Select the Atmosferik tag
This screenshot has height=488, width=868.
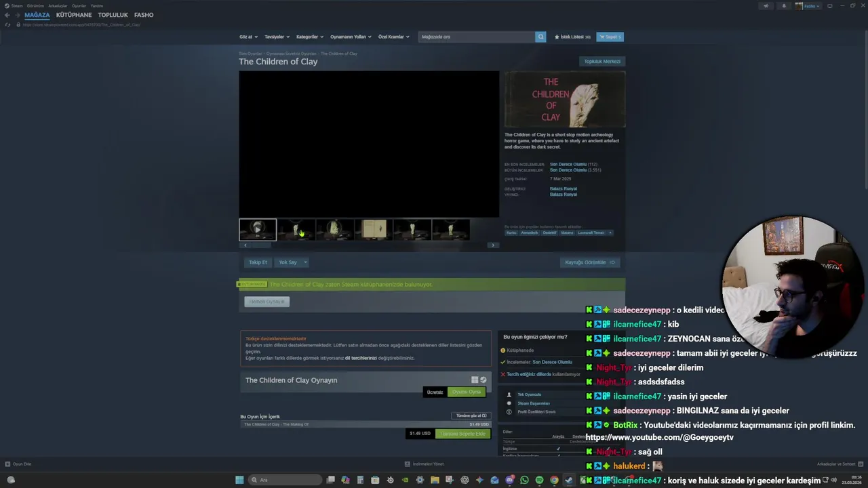click(530, 232)
